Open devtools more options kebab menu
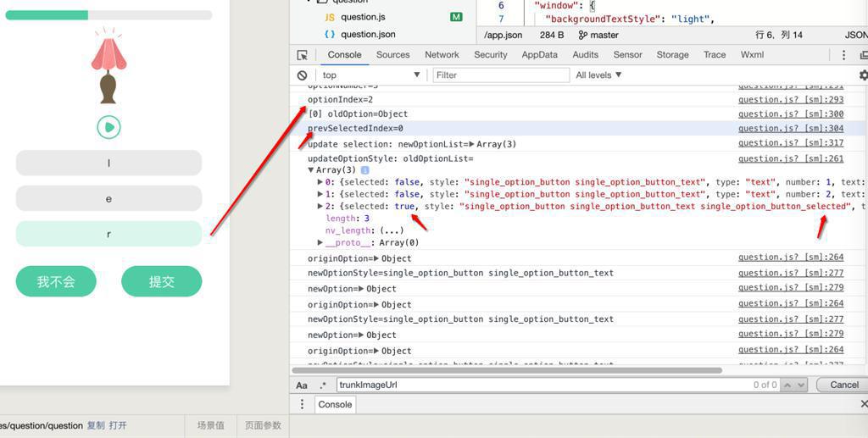This screenshot has width=868, height=438. tap(843, 55)
